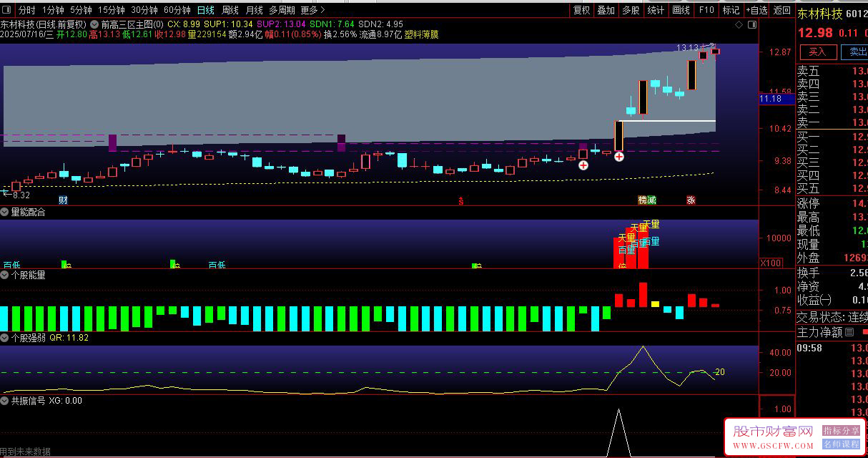Viewport: 868px width, 458px height.
Task: Add stock with +自选 button
Action: pyautogui.click(x=757, y=10)
